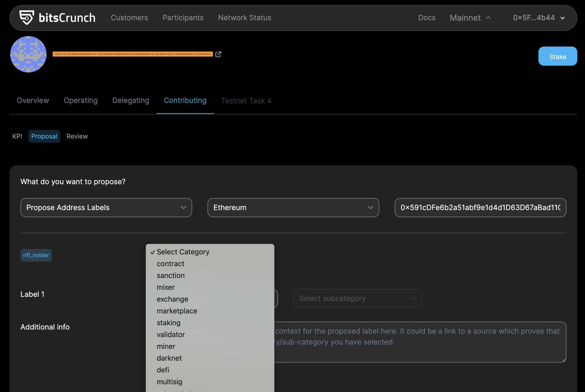585x392 pixels.
Task: Expand the Mainnet network selector
Action: [x=470, y=18]
